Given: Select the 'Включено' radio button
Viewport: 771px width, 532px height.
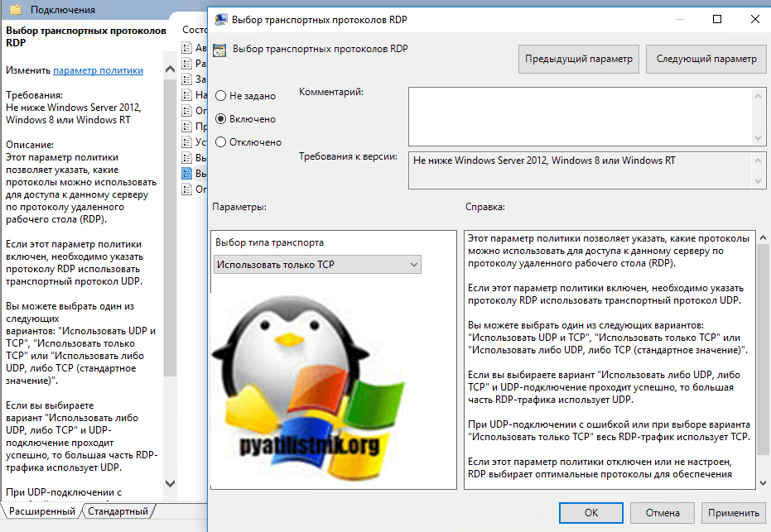Looking at the screenshot, I should (x=221, y=119).
